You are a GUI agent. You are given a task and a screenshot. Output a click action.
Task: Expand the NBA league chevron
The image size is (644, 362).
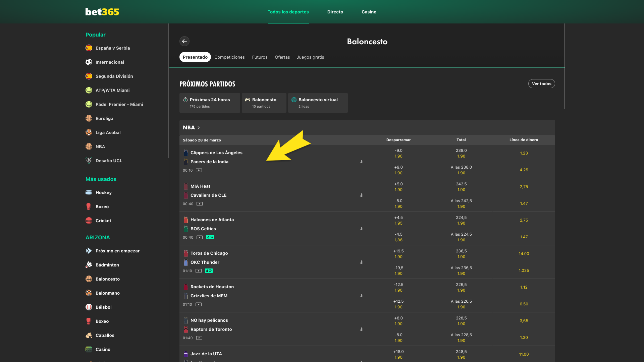point(199,128)
